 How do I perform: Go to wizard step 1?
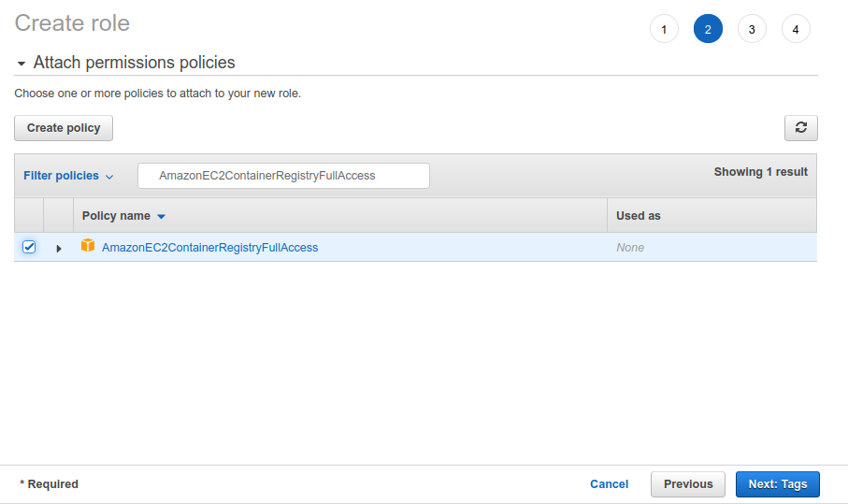click(x=664, y=29)
